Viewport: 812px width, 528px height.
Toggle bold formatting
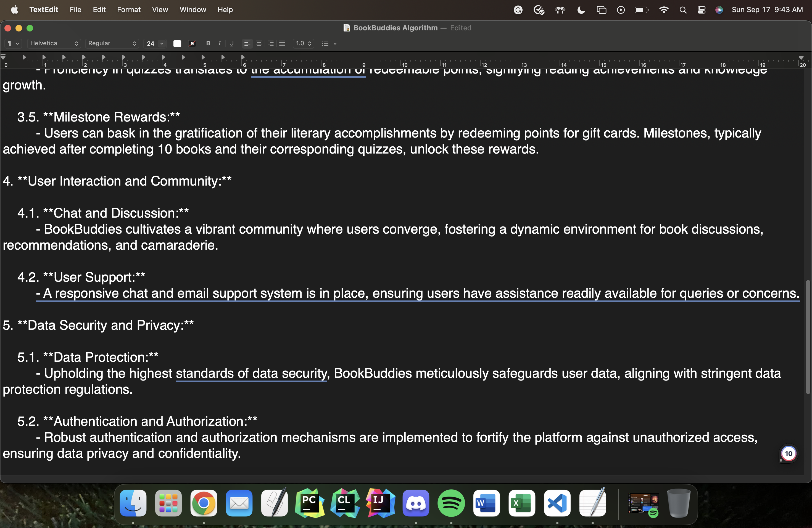pos(208,43)
